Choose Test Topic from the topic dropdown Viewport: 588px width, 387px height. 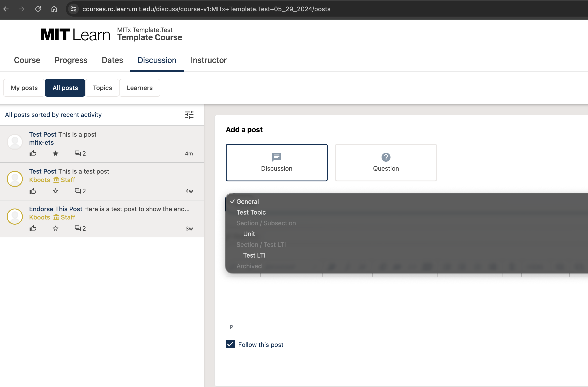[x=251, y=212]
